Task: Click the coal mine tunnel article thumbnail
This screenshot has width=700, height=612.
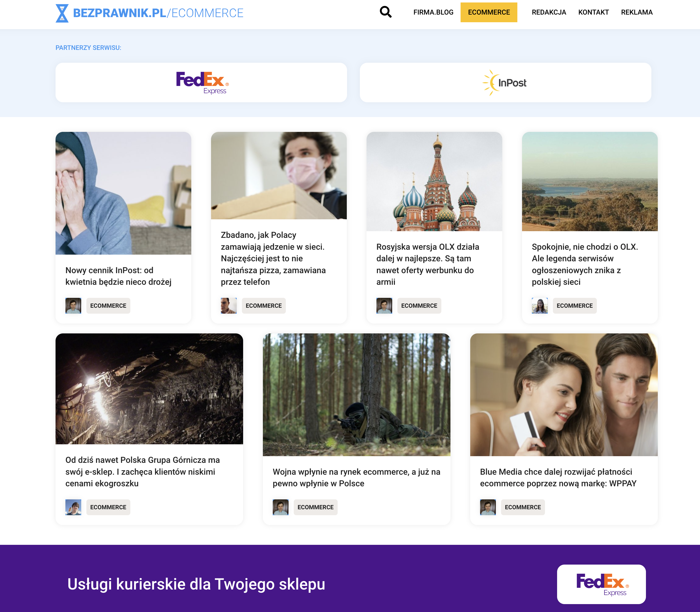Action: point(149,389)
